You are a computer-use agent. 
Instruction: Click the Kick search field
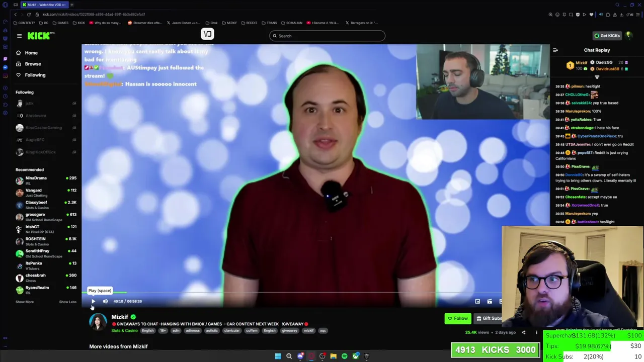tap(327, 36)
